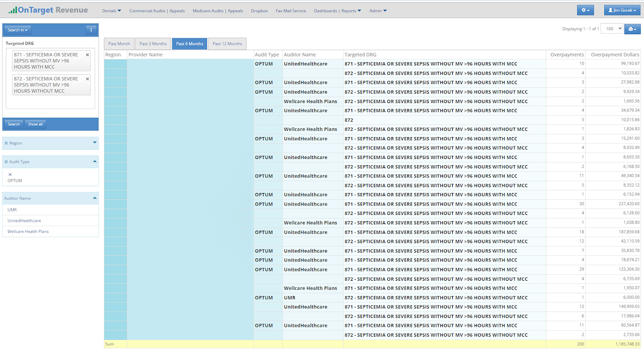644x351 pixels.
Task: Select the Past 6 Months tab
Action: 190,44
